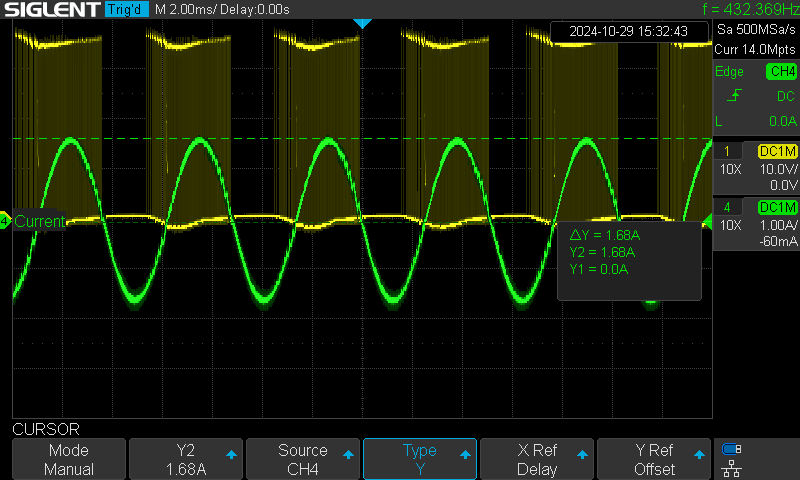Click the f = 432.369Hz frequency counter
This screenshot has width=800, height=480.
coord(751,9)
